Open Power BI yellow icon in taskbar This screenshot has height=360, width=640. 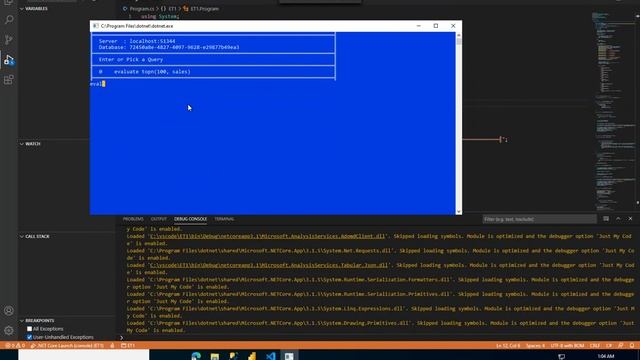click(252, 356)
